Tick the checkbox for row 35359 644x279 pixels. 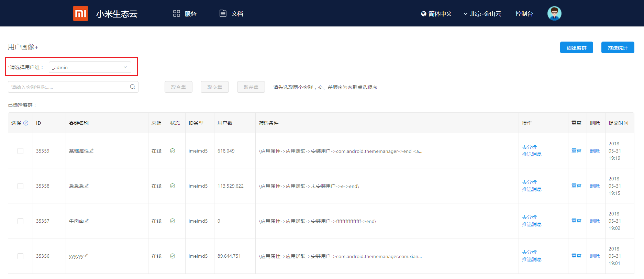(x=21, y=151)
